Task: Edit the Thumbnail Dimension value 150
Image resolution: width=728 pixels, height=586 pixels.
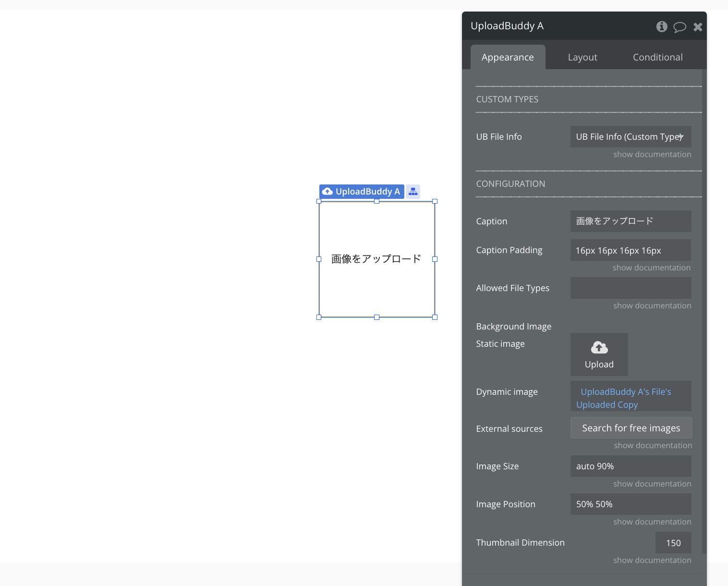Action: point(673,543)
